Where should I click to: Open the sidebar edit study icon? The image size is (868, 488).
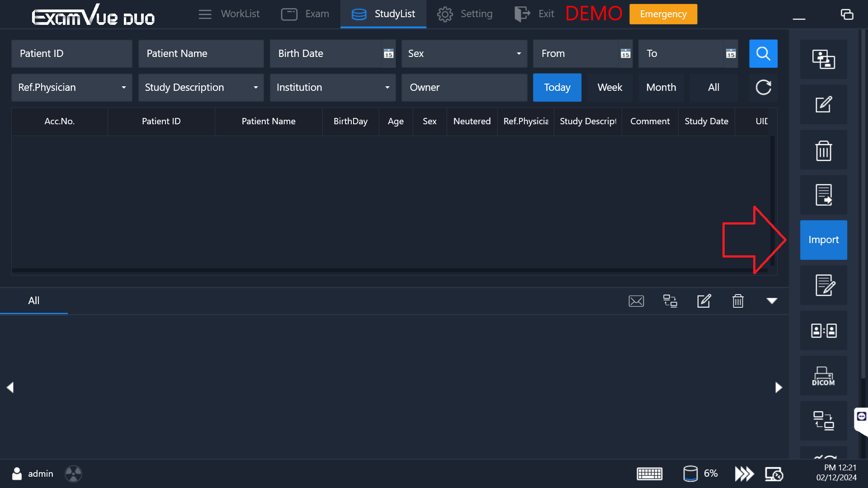823,104
